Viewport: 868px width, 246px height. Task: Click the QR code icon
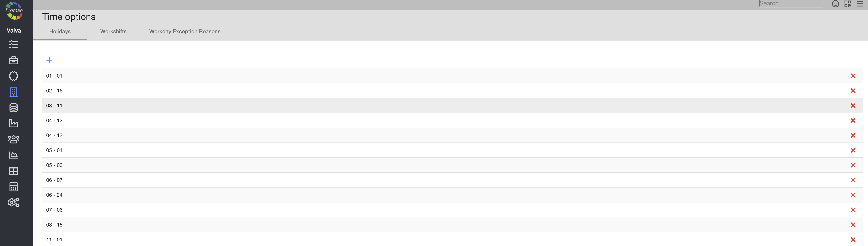point(847,4)
